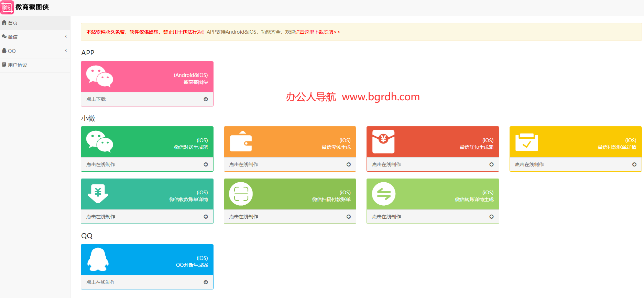644x298 pixels.
Task: Click the checklist icon on 微信付款账单详情 card
Action: point(526,142)
